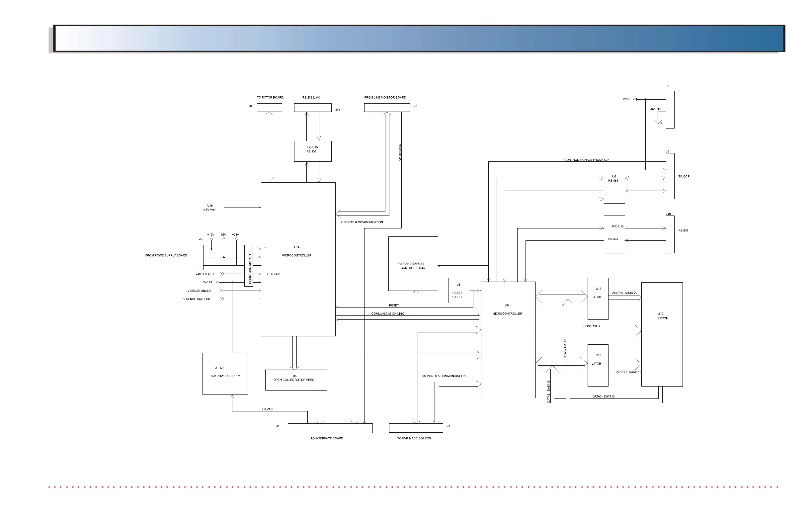
Task: Select the U6 RS-485 block
Action: pos(614,184)
